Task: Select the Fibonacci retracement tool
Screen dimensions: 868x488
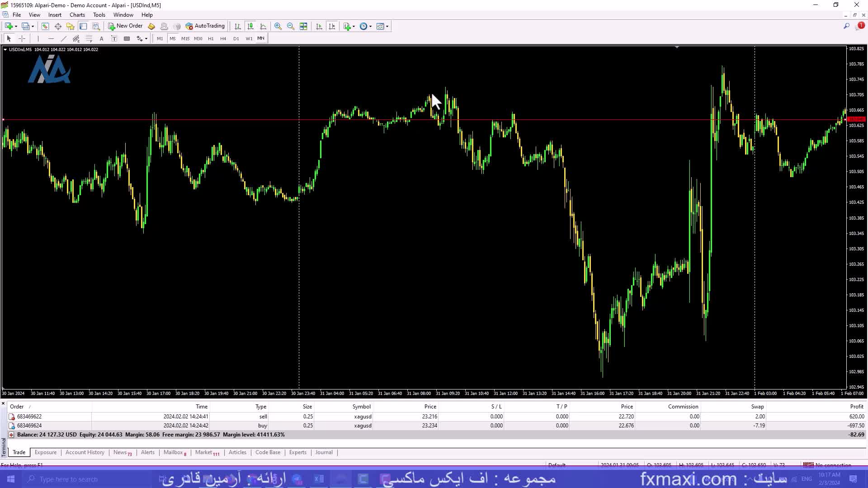Action: pyautogui.click(x=89, y=39)
